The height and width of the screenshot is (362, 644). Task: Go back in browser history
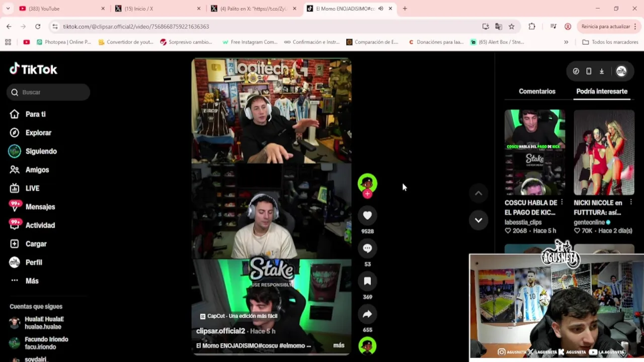(x=9, y=27)
